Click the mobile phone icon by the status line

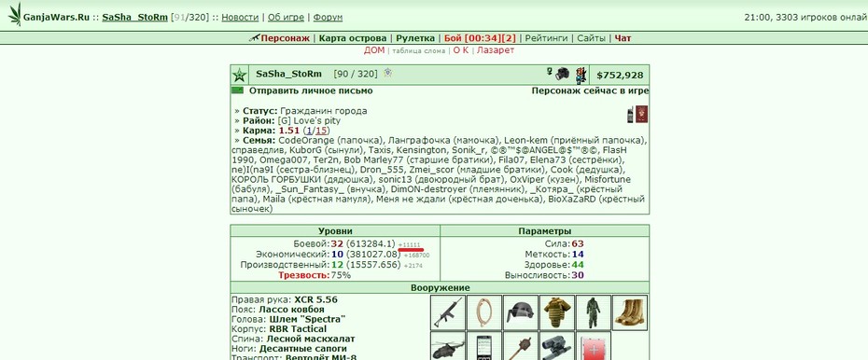[x=630, y=115]
